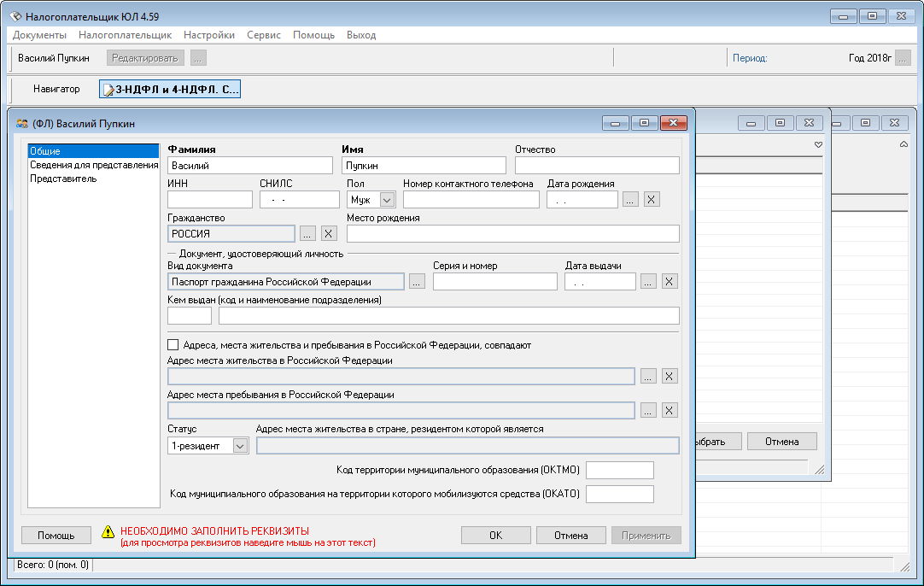Open the Помощь menu
The height and width of the screenshot is (586, 924).
[x=313, y=35]
